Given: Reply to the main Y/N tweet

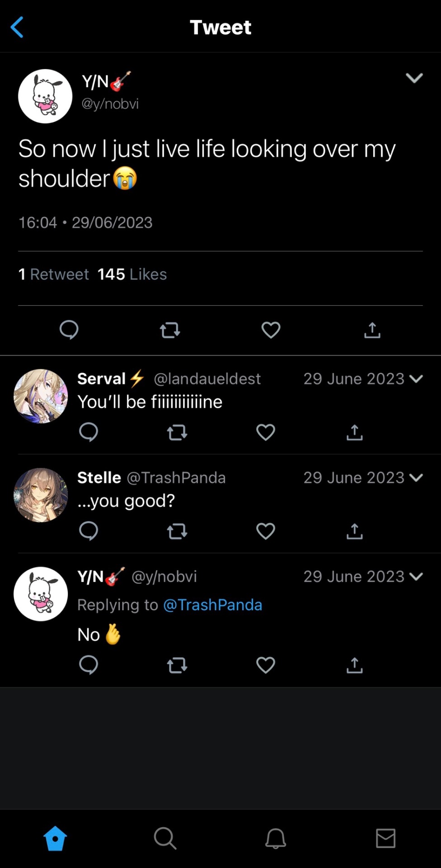Looking at the screenshot, I should [x=69, y=330].
